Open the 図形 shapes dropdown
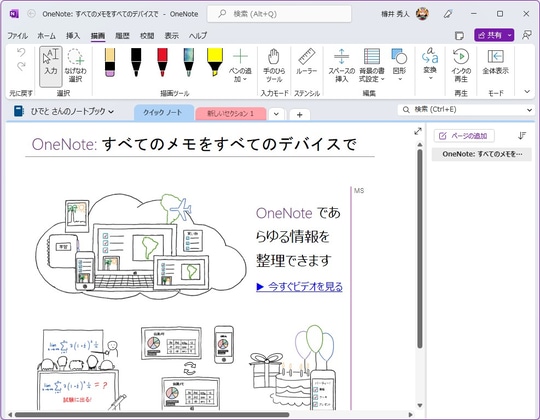The image size is (540, 420). tap(399, 65)
